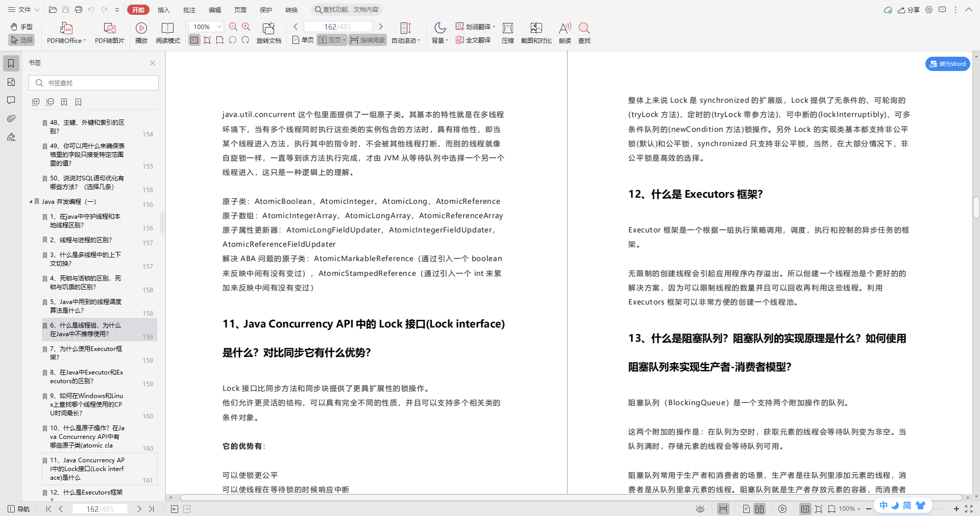Select the Hand (手型) tool

[21, 27]
